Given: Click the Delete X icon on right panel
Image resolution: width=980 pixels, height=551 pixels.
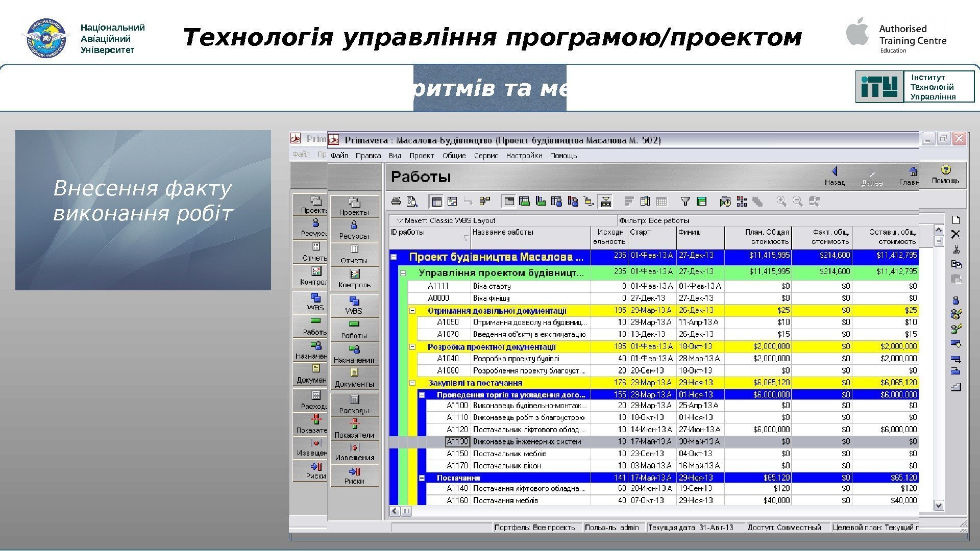Looking at the screenshot, I should [956, 234].
